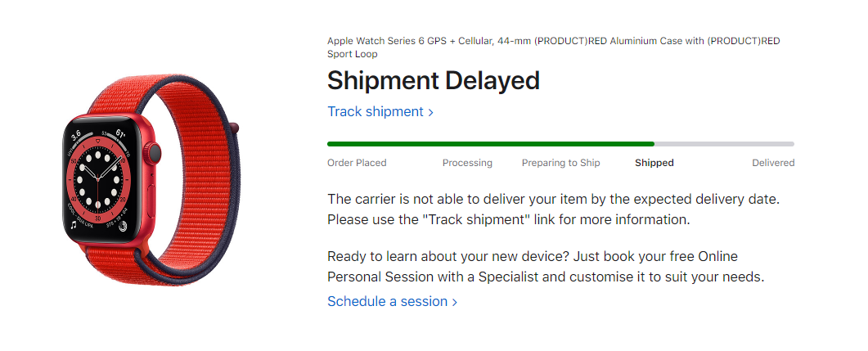Image resolution: width=868 pixels, height=351 pixels.
Task: Click the chevron after Track shipment
Action: pos(430,112)
